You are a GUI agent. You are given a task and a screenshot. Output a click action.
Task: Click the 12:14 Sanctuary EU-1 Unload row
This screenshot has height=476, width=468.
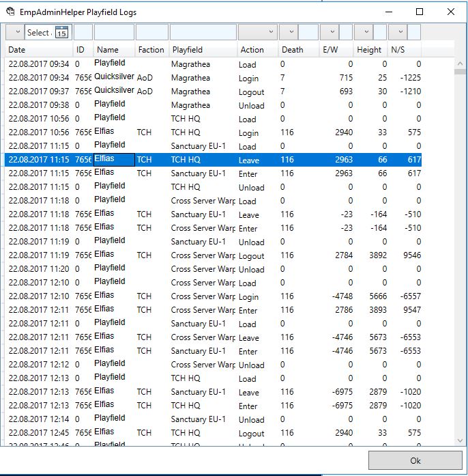coord(214,419)
